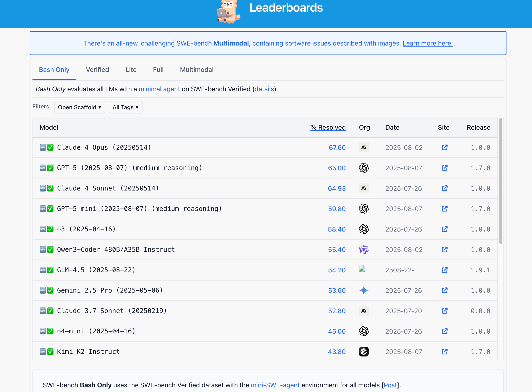Viewport: 532px width, 392px height.
Task: Click the 59.80 resolved score
Action: (x=337, y=209)
